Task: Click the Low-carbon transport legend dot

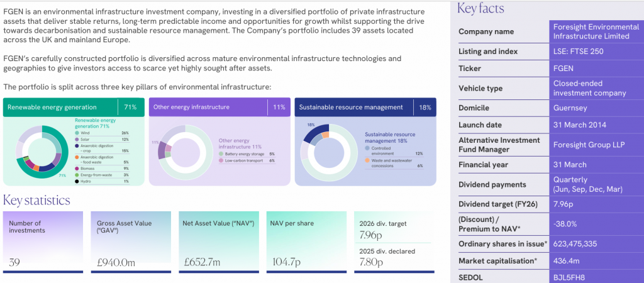Action: click(x=221, y=160)
